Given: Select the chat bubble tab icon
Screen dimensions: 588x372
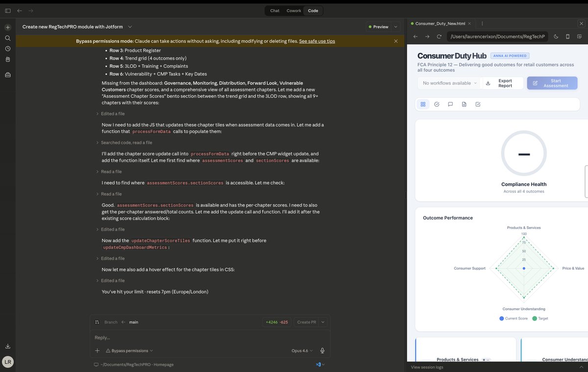Looking at the screenshot, I should (450, 104).
